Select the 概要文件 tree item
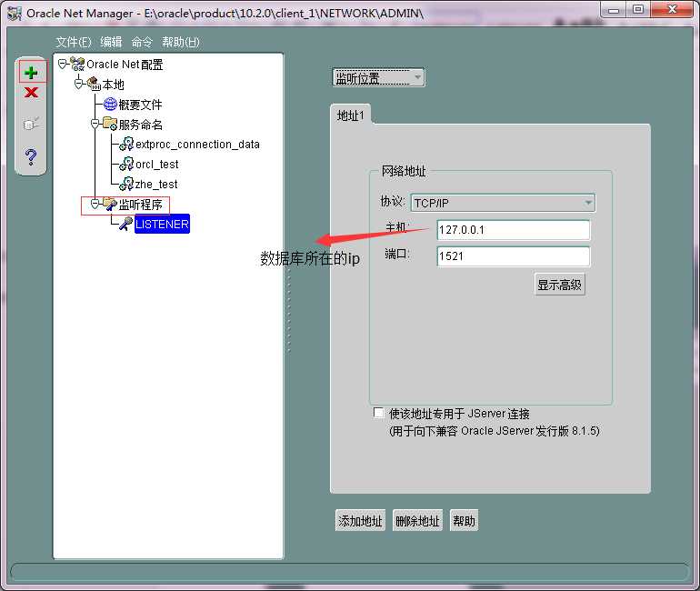700x591 pixels. [x=140, y=105]
